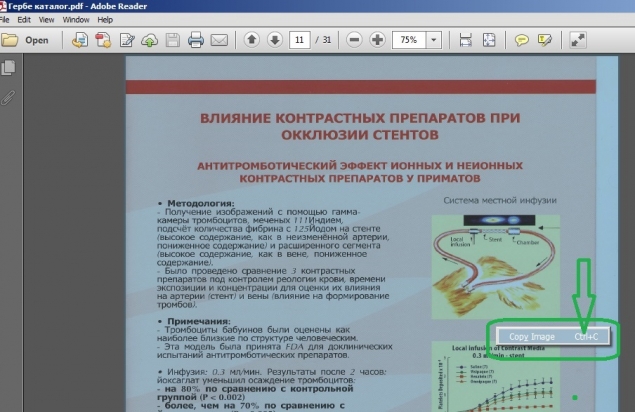
Task: Click the fit full page icon
Action: tap(489, 41)
